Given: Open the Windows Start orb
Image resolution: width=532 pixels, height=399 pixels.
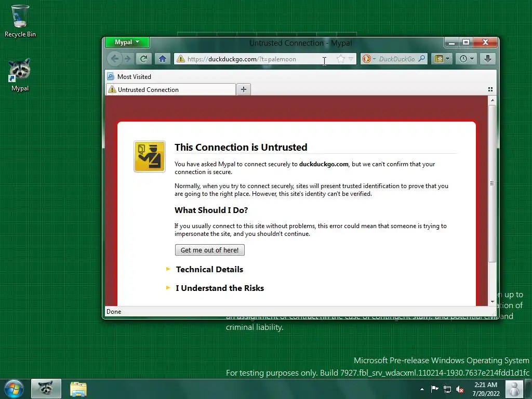Looking at the screenshot, I should (14, 389).
